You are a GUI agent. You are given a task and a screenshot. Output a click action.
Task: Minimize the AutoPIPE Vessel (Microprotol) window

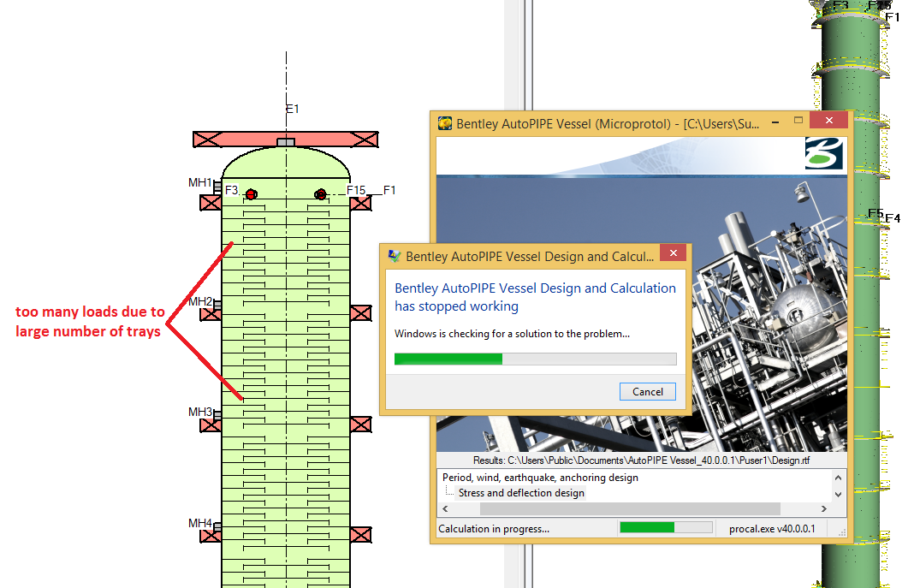(x=775, y=122)
